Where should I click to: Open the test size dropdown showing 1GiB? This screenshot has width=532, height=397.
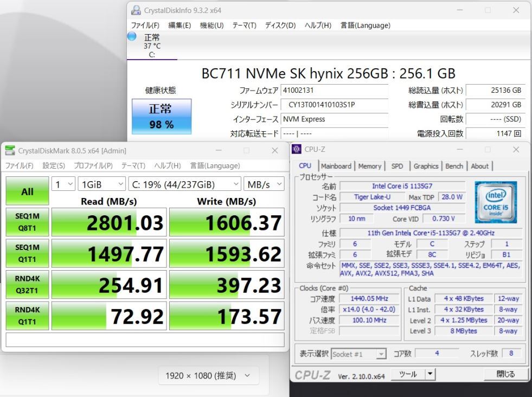coord(102,184)
